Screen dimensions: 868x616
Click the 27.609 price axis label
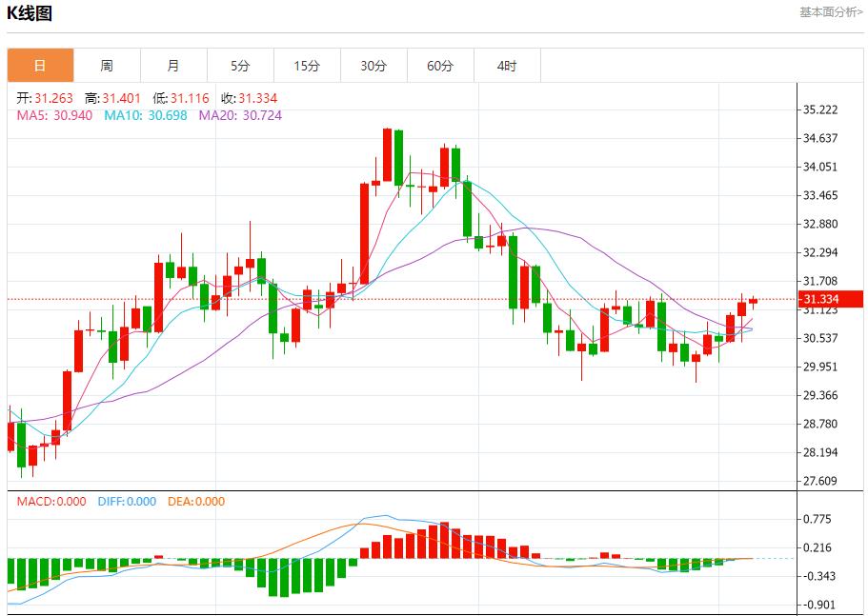820,482
